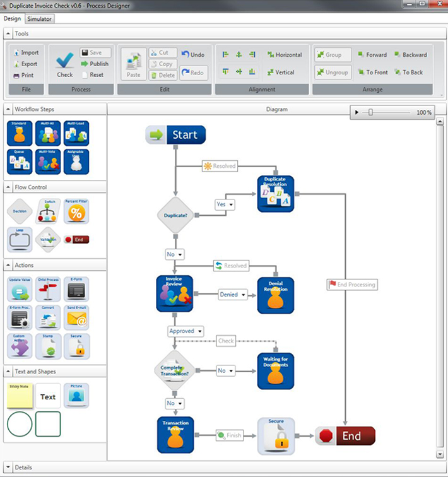Select the Text shape tool

coord(48,396)
